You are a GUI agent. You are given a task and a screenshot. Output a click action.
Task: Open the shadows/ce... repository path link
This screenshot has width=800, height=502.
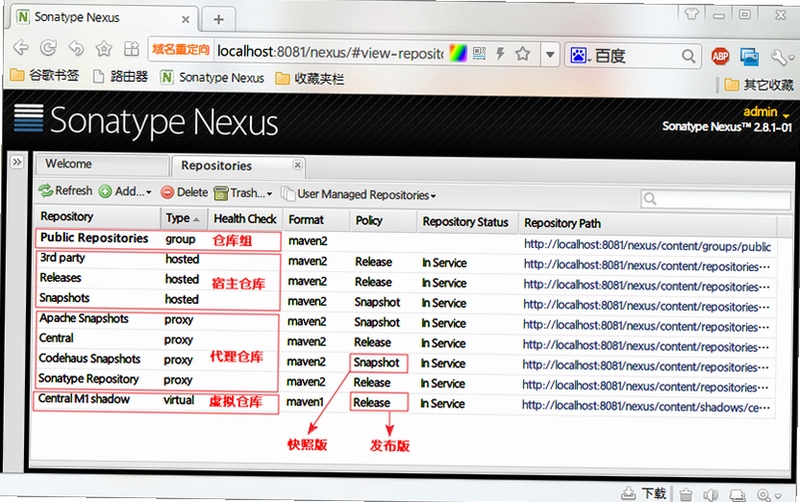point(646,407)
